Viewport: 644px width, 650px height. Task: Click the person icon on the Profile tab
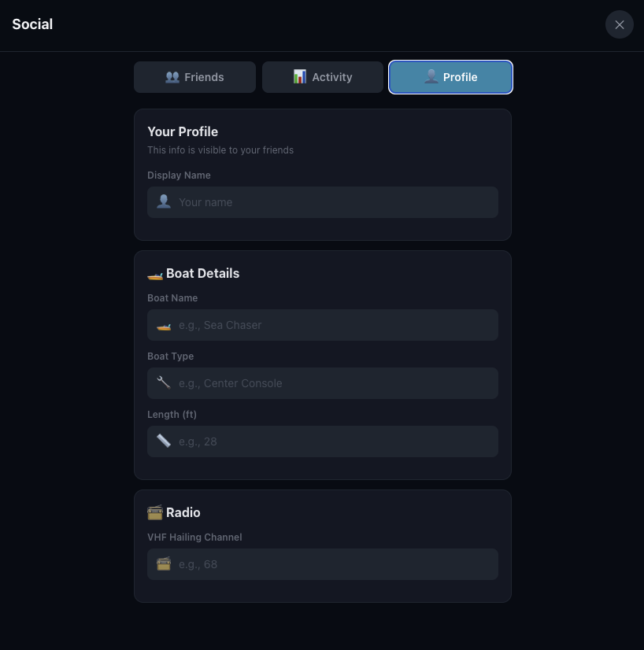[431, 76]
